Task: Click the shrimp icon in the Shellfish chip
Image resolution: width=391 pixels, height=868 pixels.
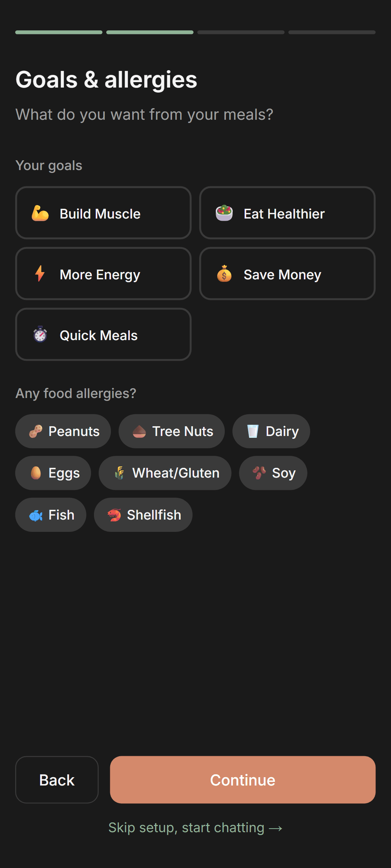Action: [114, 515]
